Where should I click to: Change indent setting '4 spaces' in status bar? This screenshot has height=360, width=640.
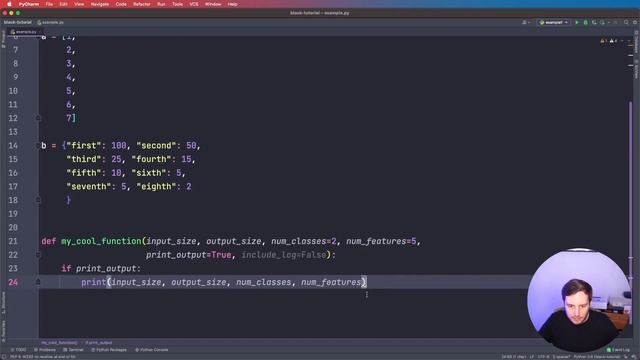coord(561,357)
